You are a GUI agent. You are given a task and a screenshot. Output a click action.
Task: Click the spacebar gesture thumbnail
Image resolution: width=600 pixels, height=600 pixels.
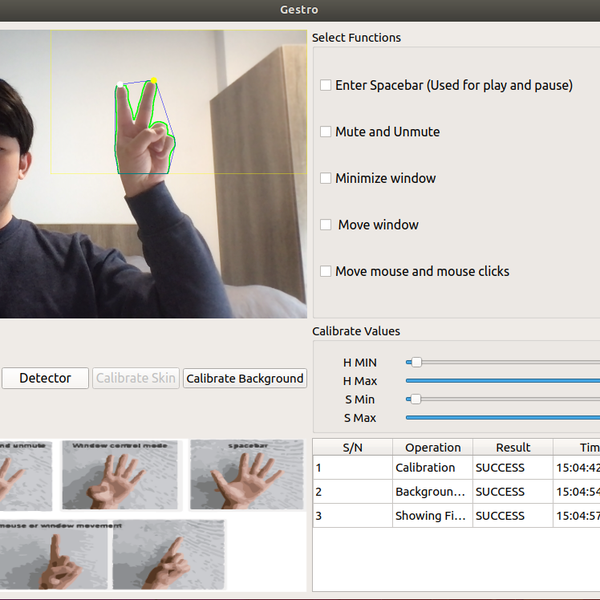[246, 475]
